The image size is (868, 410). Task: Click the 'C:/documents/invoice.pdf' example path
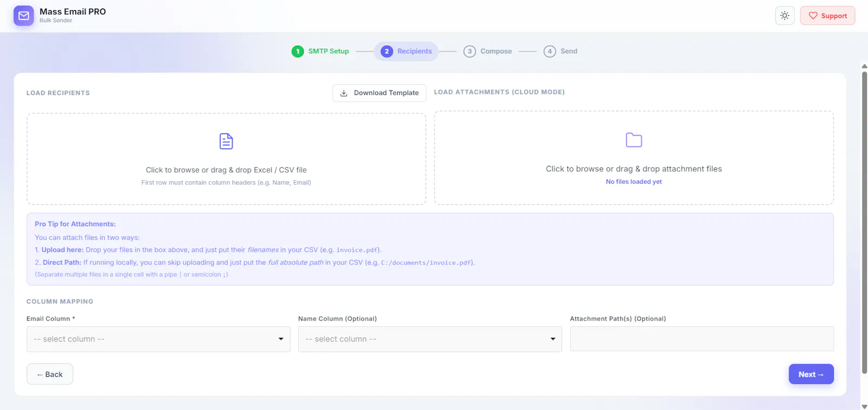[426, 262]
